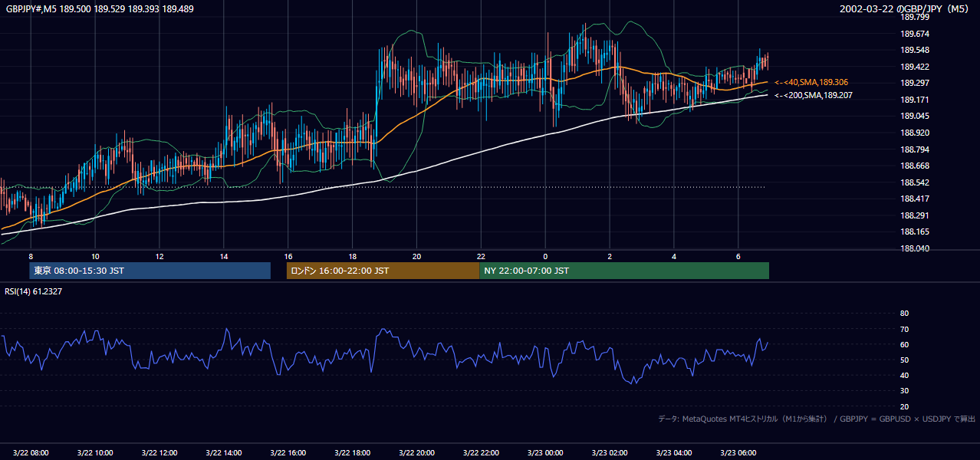This screenshot has width=980, height=460.
Task: Click the 3/22 12:00 time axis label
Action: (159, 453)
